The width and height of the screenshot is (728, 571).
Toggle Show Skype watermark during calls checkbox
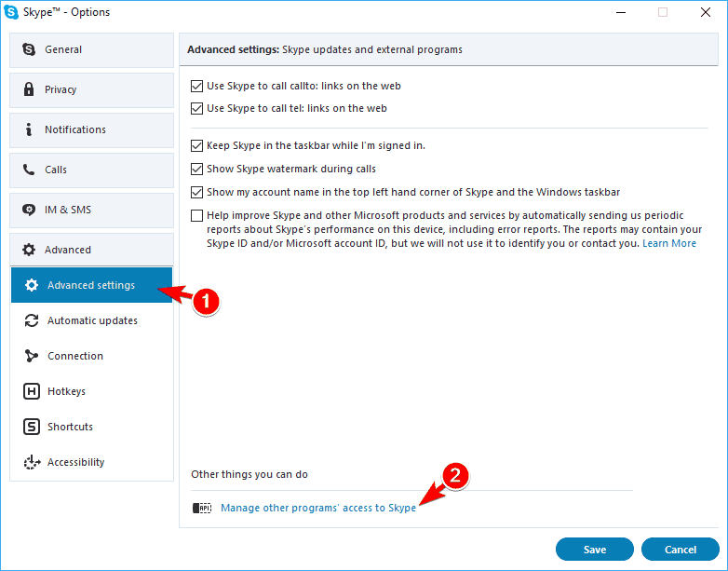[x=196, y=169]
